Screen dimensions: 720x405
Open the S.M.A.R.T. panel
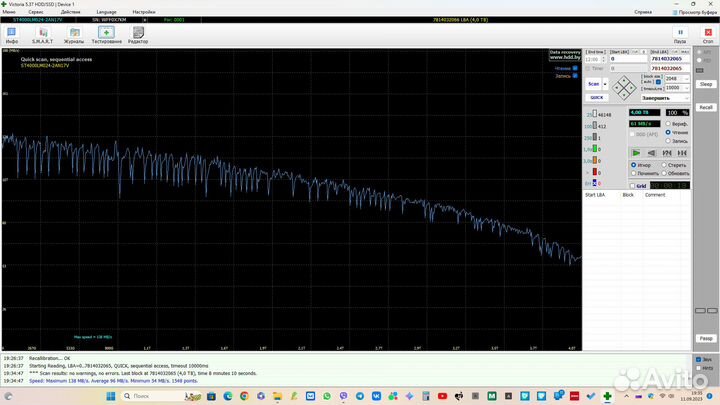(43, 34)
